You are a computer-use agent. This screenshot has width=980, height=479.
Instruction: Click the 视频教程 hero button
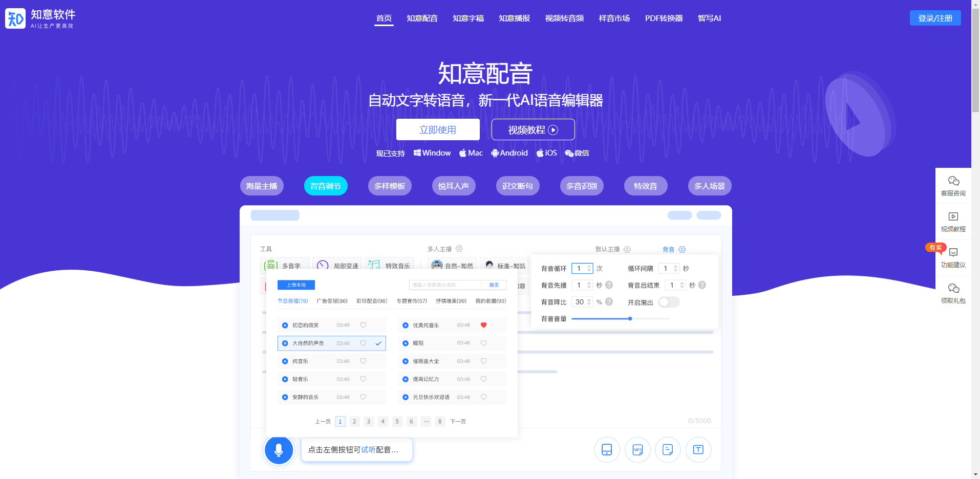point(533,129)
